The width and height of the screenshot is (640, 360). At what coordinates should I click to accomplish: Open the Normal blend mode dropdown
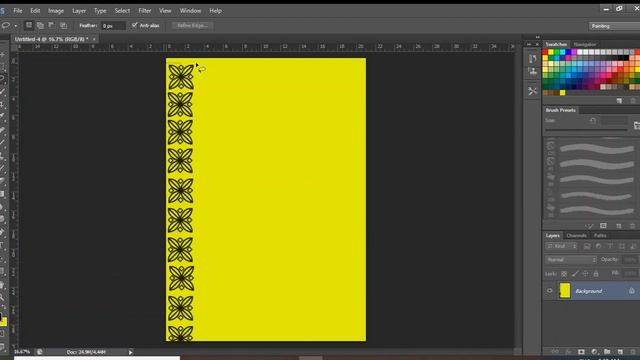click(571, 260)
